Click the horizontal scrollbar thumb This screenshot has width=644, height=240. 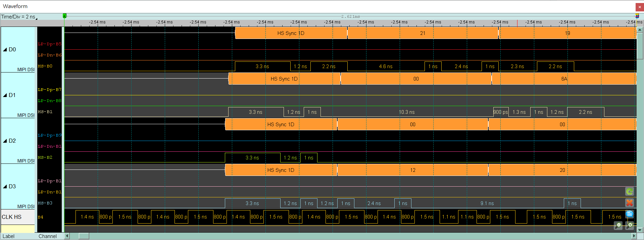(84, 236)
